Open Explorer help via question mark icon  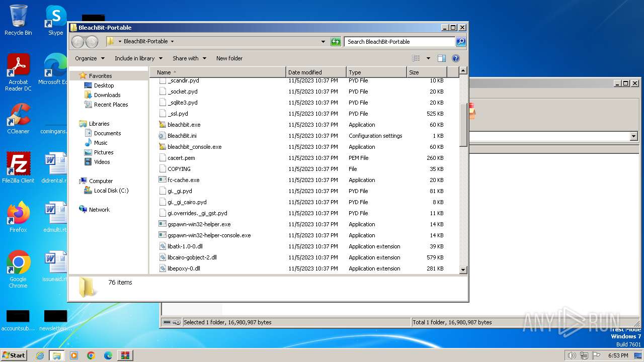(456, 58)
